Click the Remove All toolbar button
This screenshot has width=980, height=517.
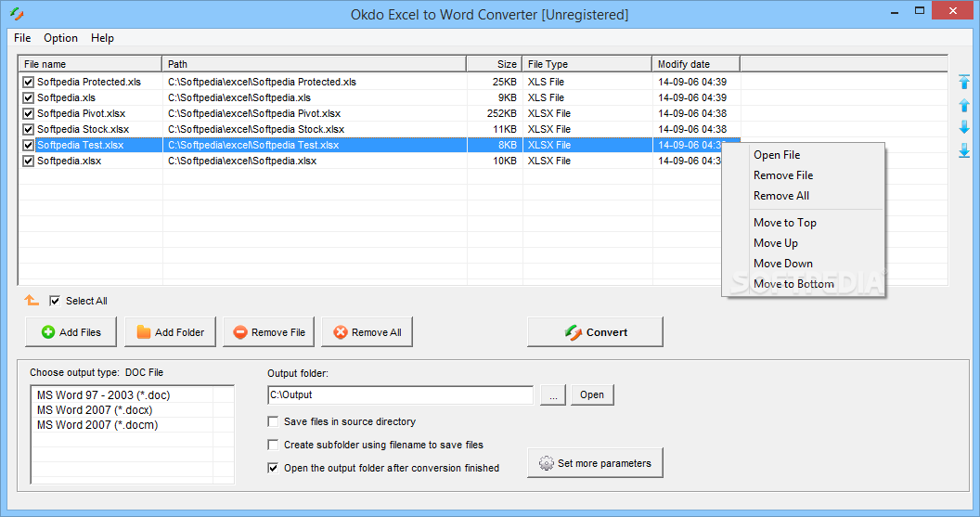(x=367, y=332)
